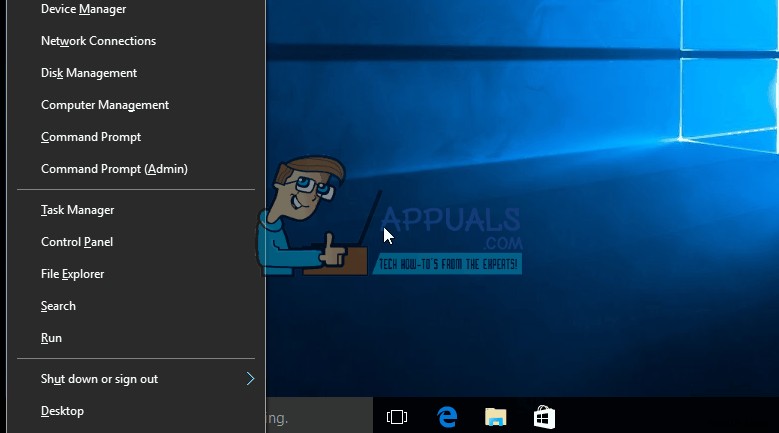Open the Windows Store taskbar icon
Screen dimensions: 779x433
[544, 417]
